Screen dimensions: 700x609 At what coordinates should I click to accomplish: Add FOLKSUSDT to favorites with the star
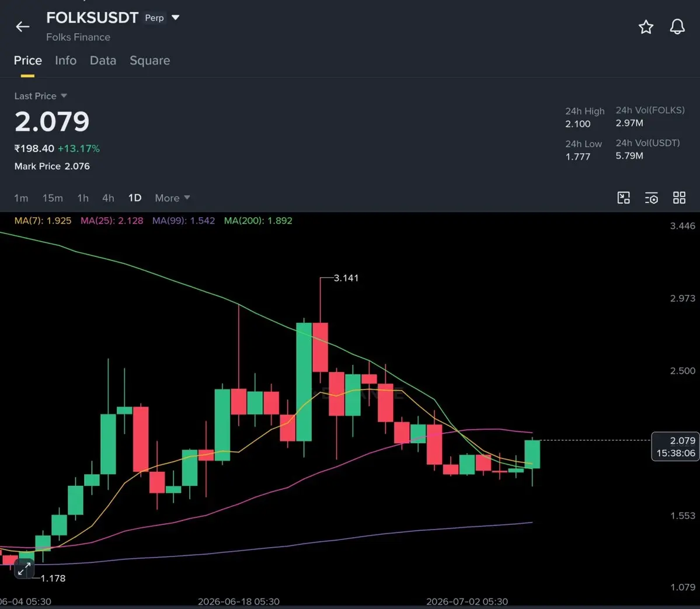tap(646, 27)
